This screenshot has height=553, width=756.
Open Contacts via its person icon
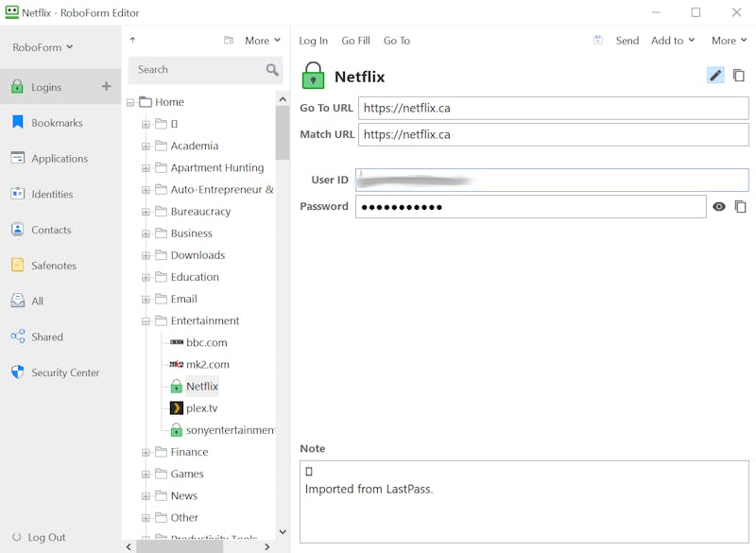click(17, 229)
